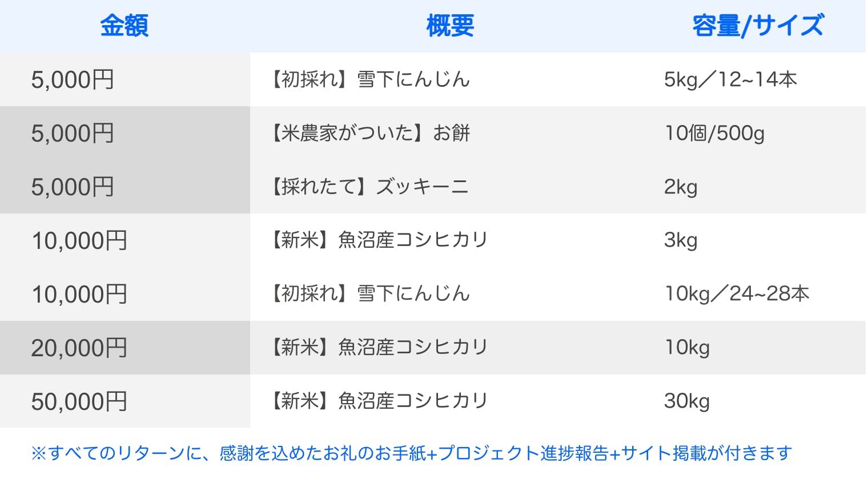Select the 3kg size cell
Image resolution: width=868 pixels, height=483 pixels.
coord(680,240)
